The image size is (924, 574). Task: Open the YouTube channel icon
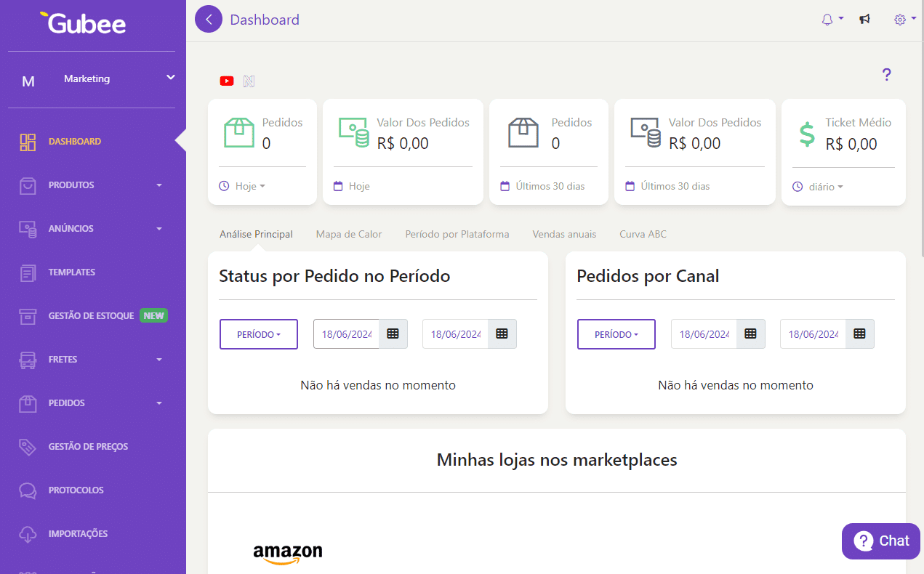(227, 81)
